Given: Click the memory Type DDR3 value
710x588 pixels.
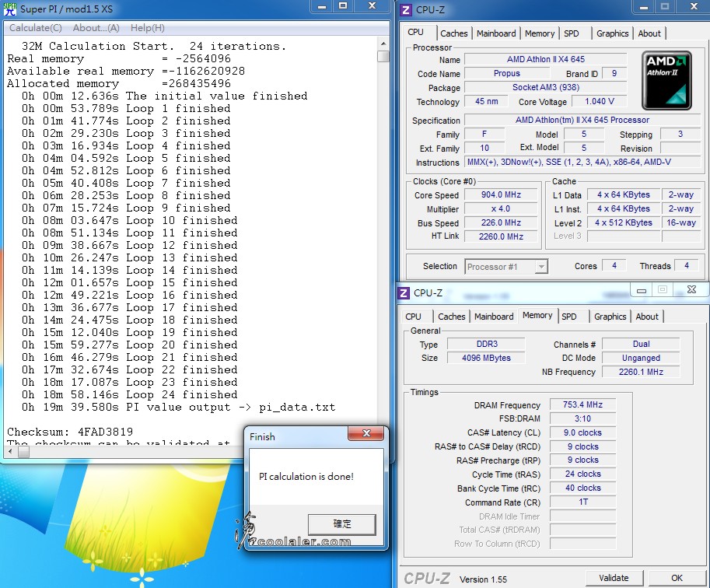Looking at the screenshot, I should click(486, 345).
